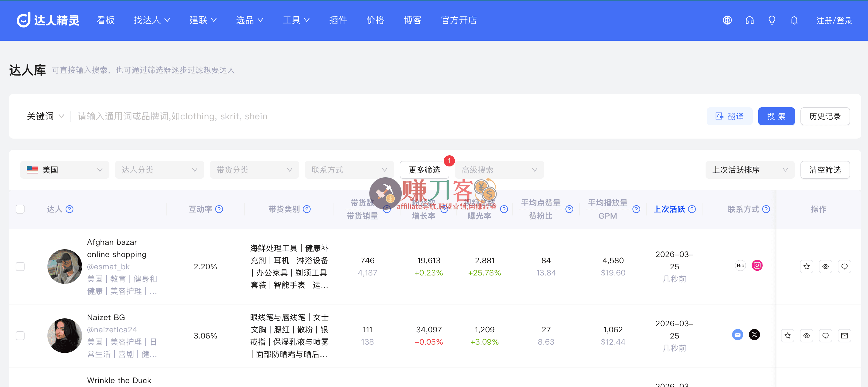The height and width of the screenshot is (387, 868).
Task: Check the select-all checkbox in table header
Action: 20,209
